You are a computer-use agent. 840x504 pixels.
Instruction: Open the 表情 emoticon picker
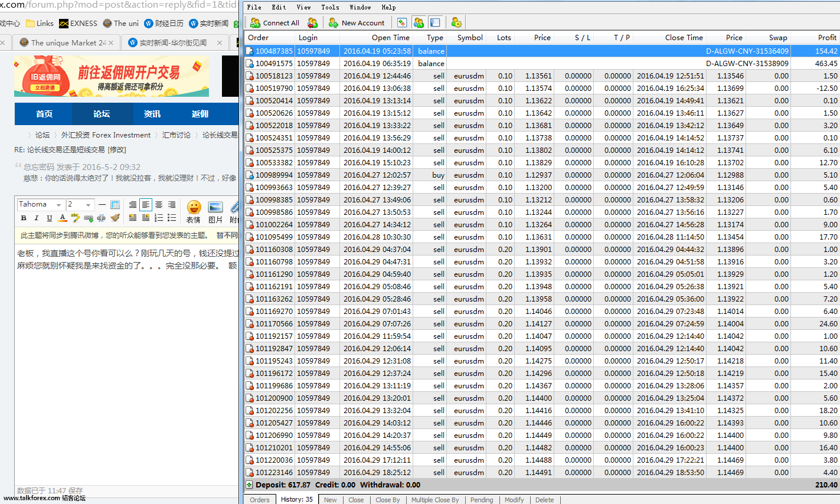click(194, 212)
